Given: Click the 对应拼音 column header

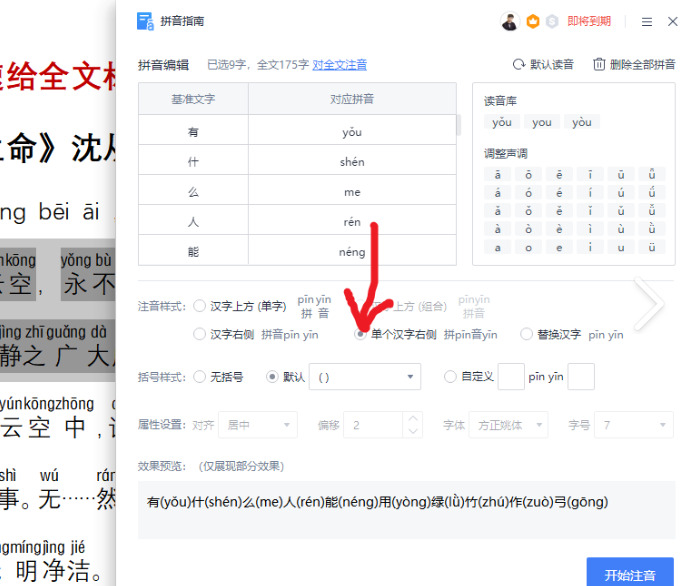Looking at the screenshot, I should pyautogui.click(x=352, y=99).
